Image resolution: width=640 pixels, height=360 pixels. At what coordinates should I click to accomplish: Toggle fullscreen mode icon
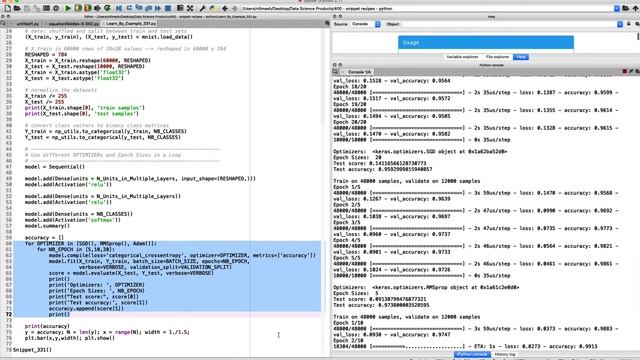[x=190, y=8]
